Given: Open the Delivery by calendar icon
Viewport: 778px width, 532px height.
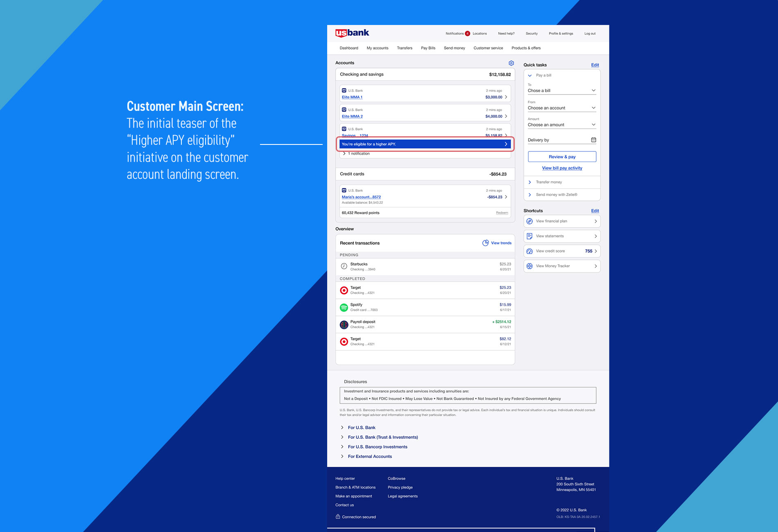Looking at the screenshot, I should pos(593,140).
